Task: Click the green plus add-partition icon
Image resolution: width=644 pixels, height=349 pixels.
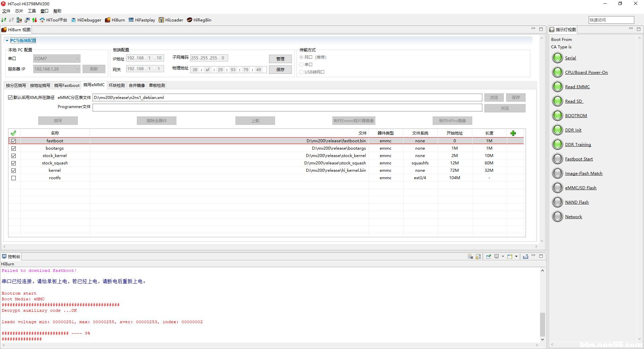Action: click(x=513, y=133)
